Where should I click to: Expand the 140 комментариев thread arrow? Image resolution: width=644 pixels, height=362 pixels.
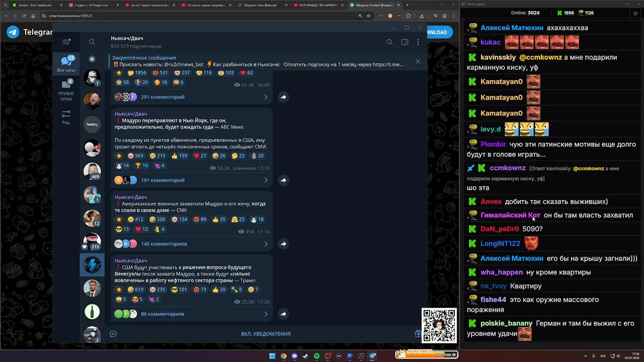(x=266, y=244)
